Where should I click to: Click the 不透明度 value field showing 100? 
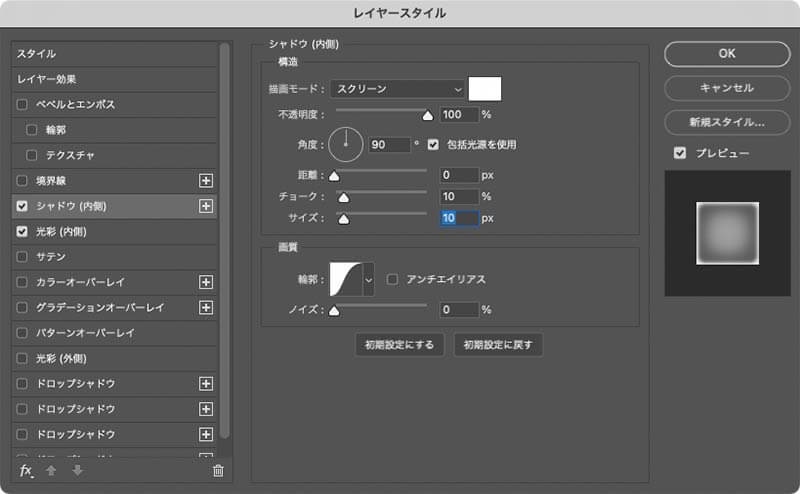[460, 114]
